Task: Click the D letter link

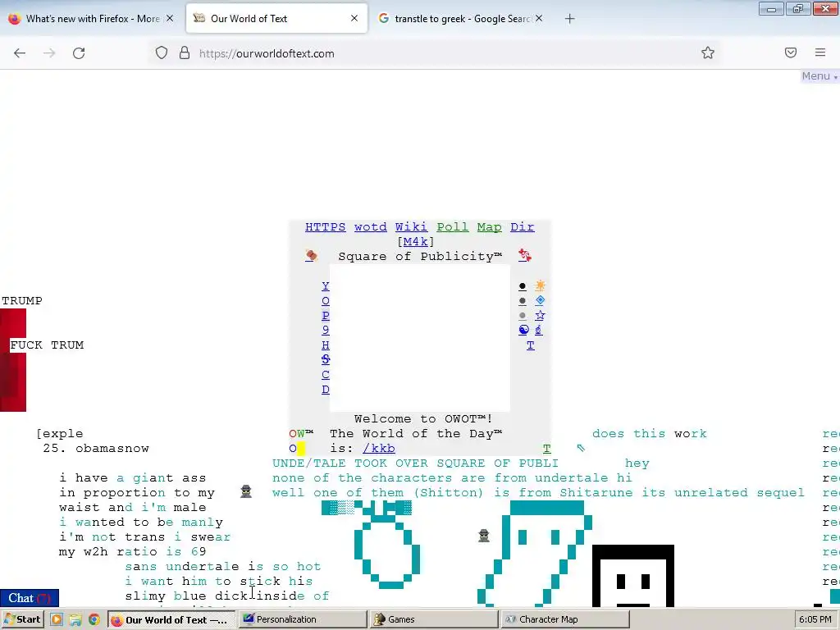Action: (x=325, y=390)
